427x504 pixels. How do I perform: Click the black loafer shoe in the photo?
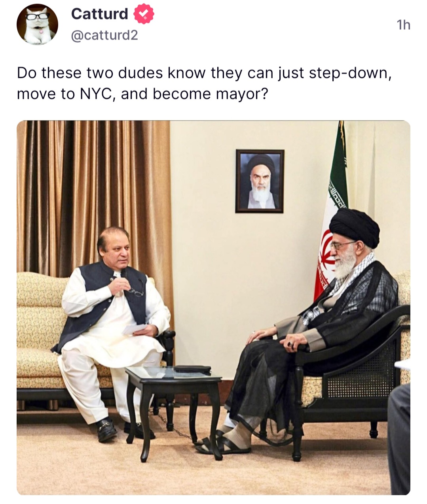[107, 429]
